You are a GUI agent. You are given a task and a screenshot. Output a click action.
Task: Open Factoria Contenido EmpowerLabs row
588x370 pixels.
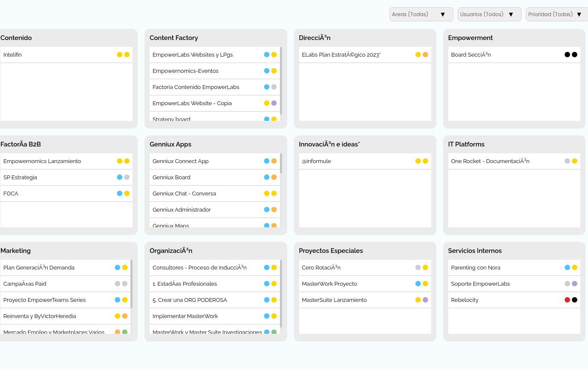point(215,87)
